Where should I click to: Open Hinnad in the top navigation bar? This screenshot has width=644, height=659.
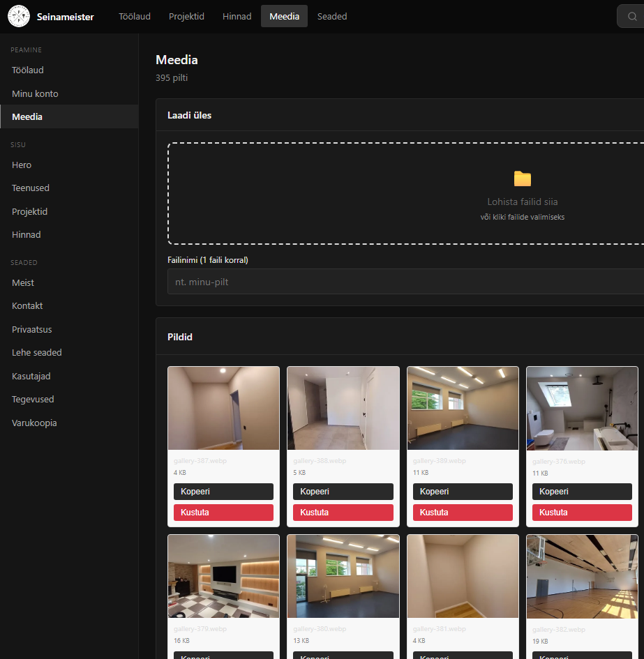pyautogui.click(x=237, y=16)
